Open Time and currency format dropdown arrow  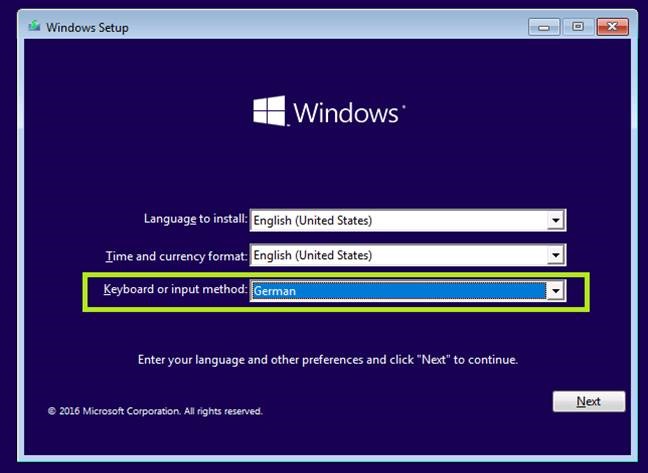click(556, 256)
